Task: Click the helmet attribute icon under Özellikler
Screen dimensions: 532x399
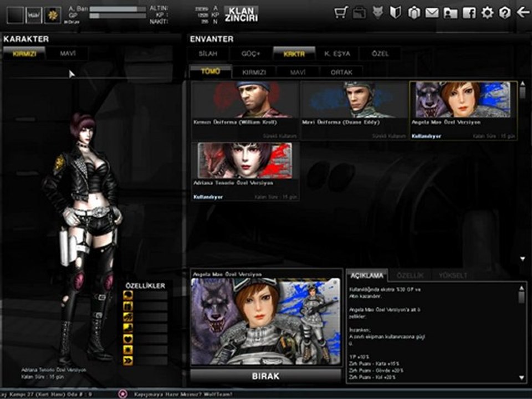Action: pyautogui.click(x=128, y=295)
